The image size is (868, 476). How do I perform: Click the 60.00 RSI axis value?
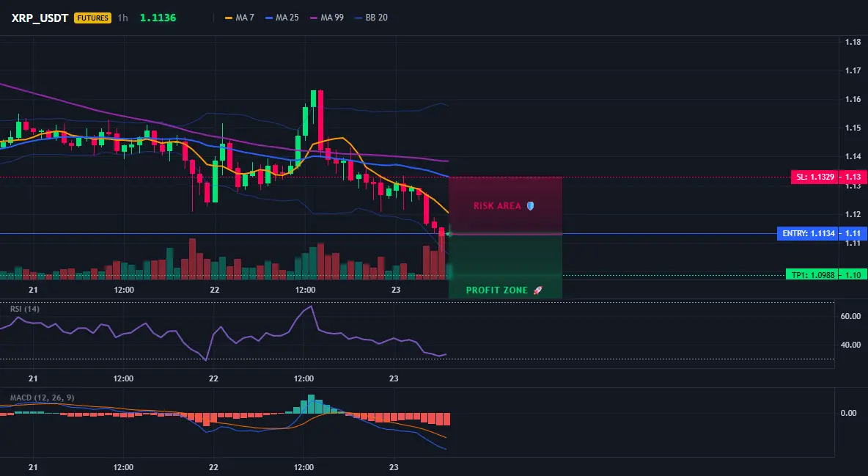pyautogui.click(x=851, y=316)
